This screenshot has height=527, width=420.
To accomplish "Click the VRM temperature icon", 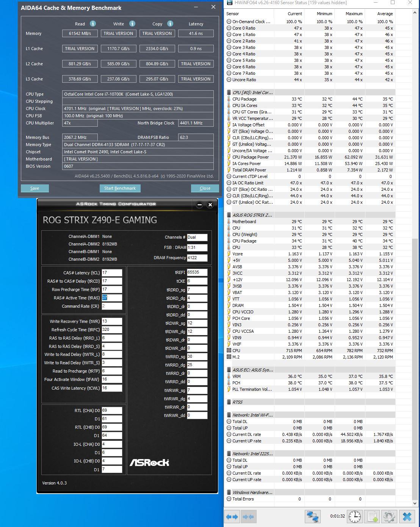I will (229, 376).
